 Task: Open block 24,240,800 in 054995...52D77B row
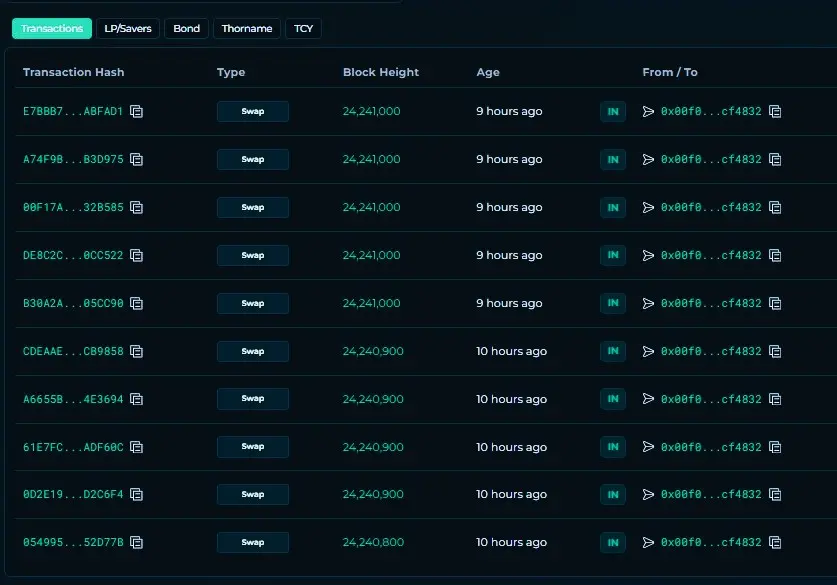[x=373, y=542]
